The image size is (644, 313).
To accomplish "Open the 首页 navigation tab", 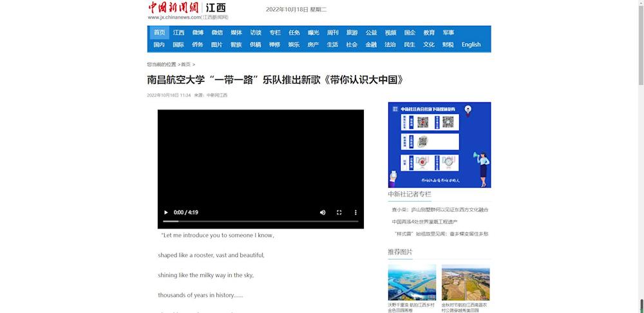I will [x=159, y=33].
